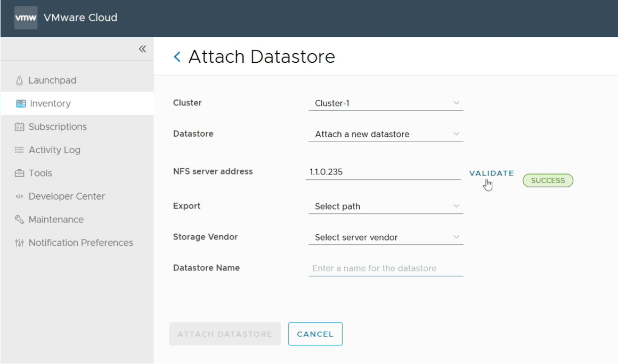Select the Inventory sidebar icon
This screenshot has height=364, width=618.
[20, 103]
